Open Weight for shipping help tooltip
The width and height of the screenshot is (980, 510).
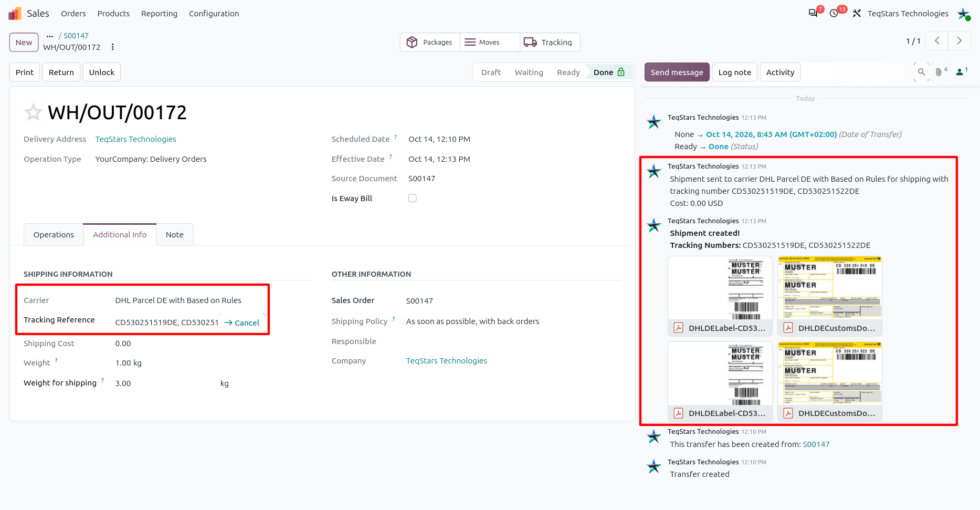[x=102, y=380]
